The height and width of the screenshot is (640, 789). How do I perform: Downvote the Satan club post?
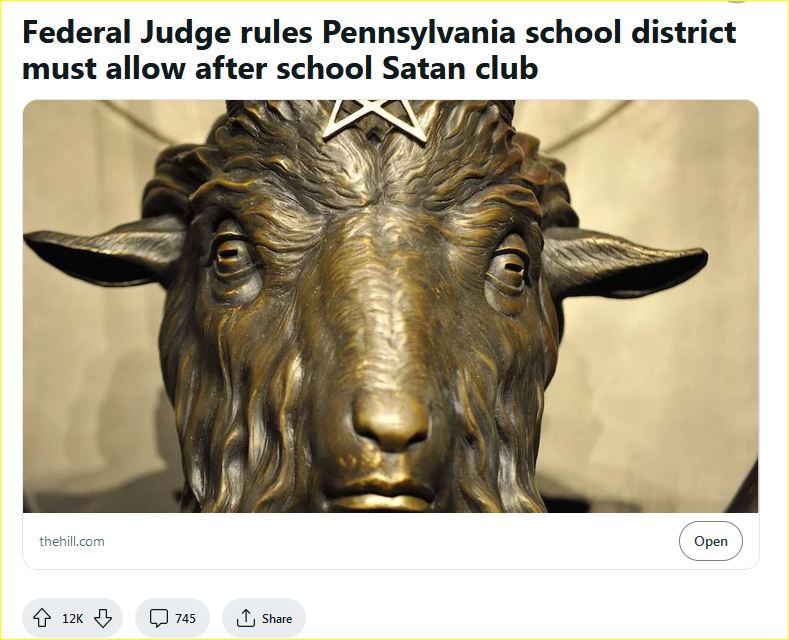103,618
